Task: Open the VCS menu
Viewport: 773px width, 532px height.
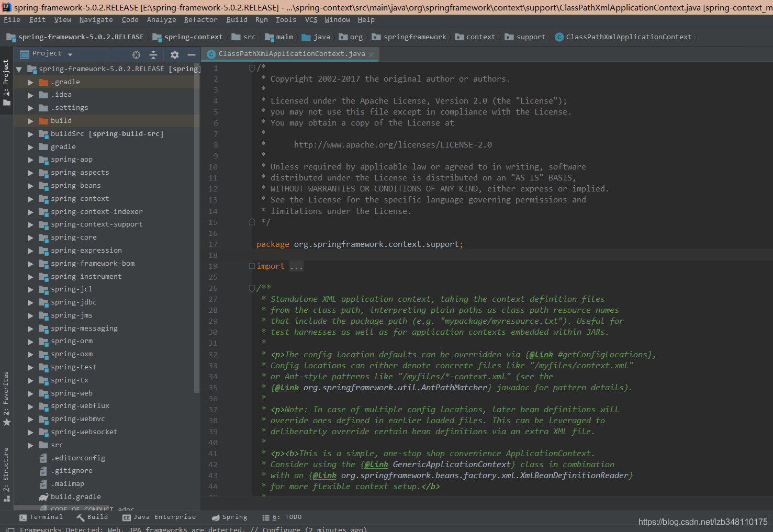Action: (x=311, y=20)
